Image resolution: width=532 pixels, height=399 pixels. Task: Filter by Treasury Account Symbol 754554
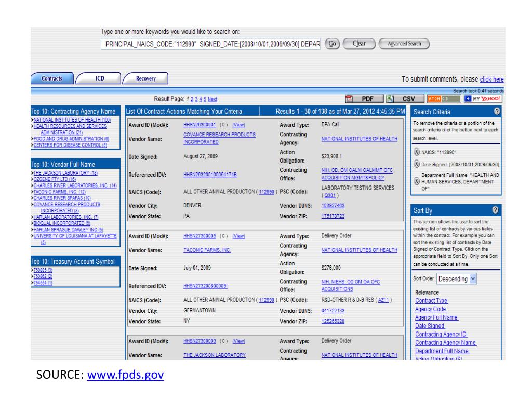tap(43, 283)
